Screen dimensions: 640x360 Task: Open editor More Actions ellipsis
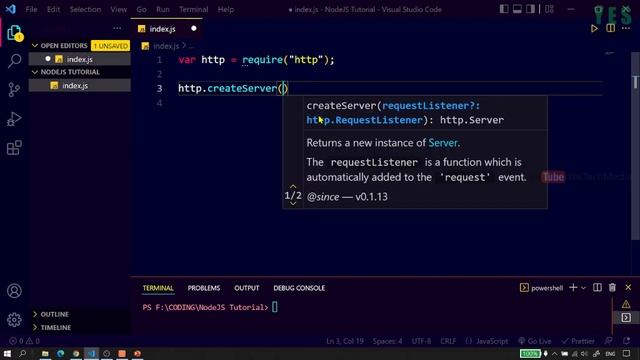click(626, 28)
